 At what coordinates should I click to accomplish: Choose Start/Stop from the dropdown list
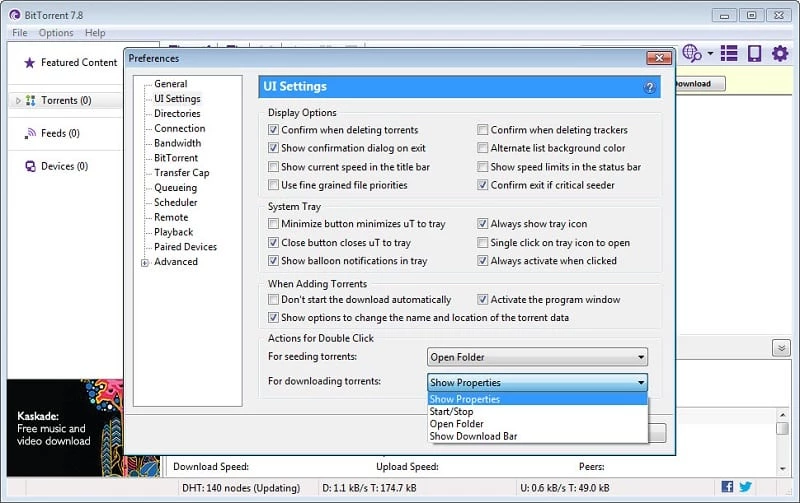[x=452, y=411]
